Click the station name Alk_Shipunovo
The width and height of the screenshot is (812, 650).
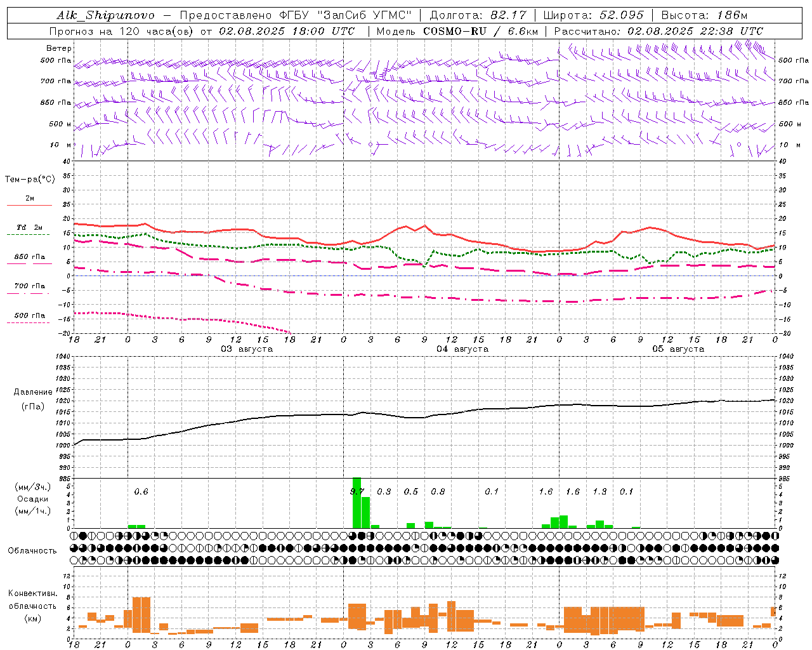pyautogui.click(x=105, y=15)
